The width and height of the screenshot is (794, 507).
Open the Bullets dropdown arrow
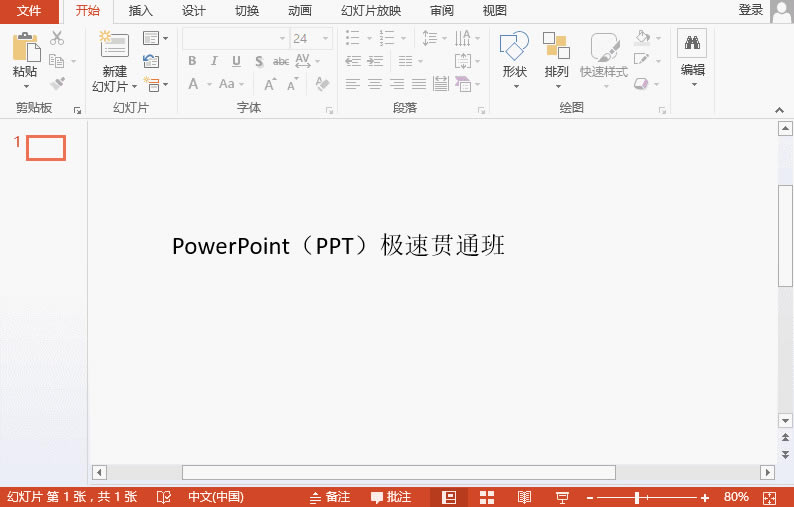pyautogui.click(x=369, y=38)
